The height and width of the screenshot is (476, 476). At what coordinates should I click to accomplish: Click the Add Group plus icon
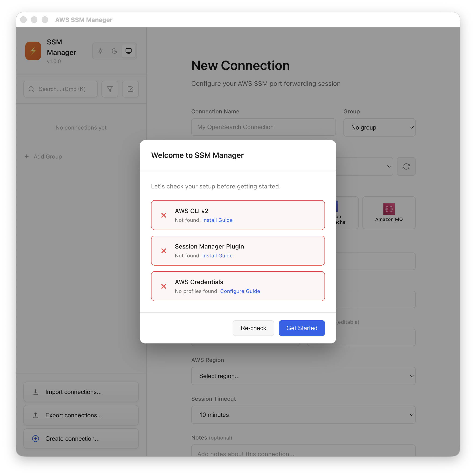pos(27,156)
